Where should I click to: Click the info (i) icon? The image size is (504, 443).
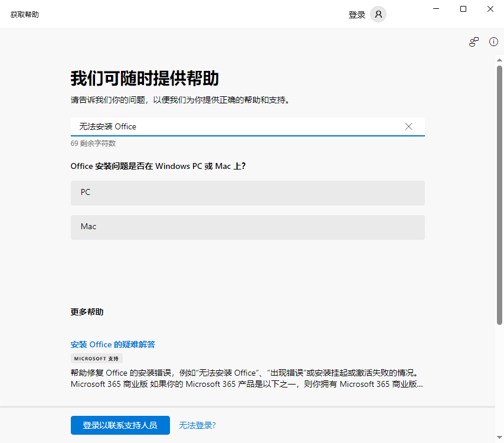(493, 41)
